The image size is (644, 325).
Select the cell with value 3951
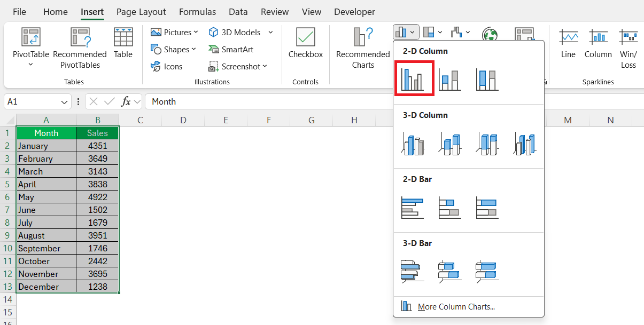[x=98, y=235]
